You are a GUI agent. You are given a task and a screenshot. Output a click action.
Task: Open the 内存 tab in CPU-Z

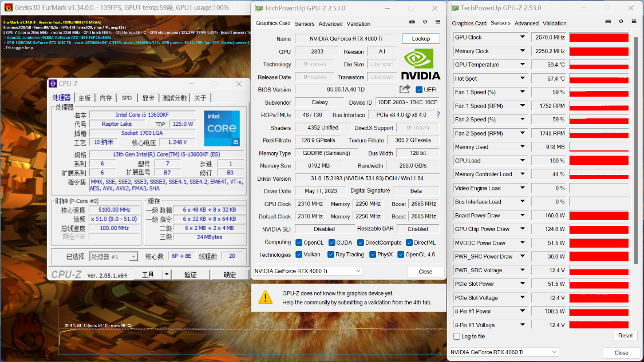tap(105, 98)
